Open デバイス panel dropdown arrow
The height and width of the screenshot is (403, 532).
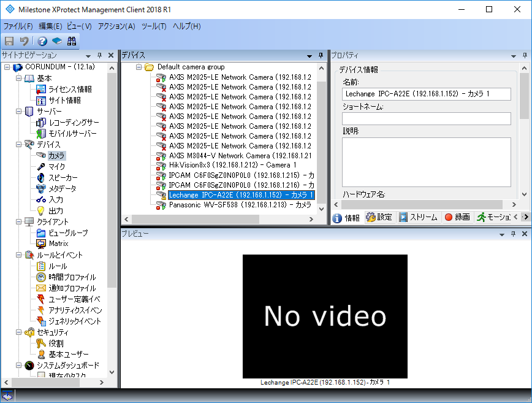[x=310, y=56]
